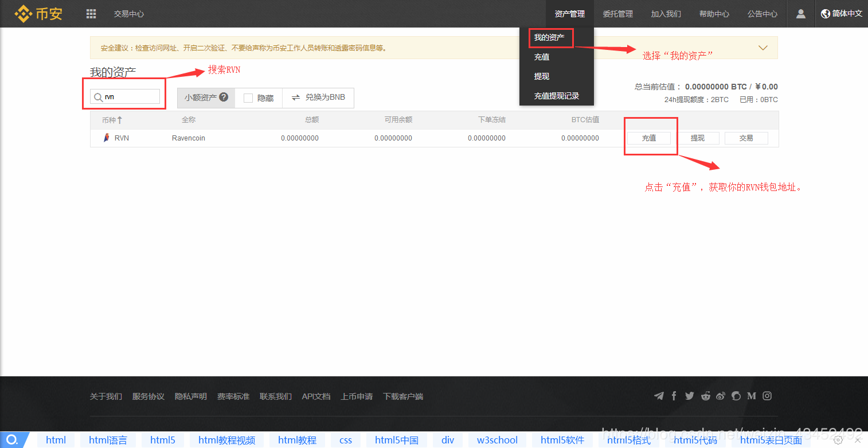
Task: Open 公告中心 page
Action: pyautogui.click(x=763, y=14)
